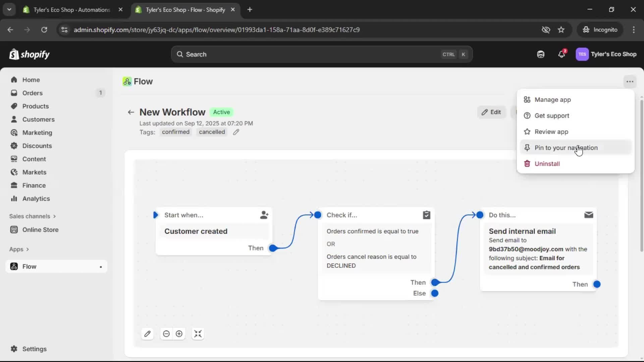The width and height of the screenshot is (644, 362).
Task: Open Analytics section
Action: [x=36, y=199]
